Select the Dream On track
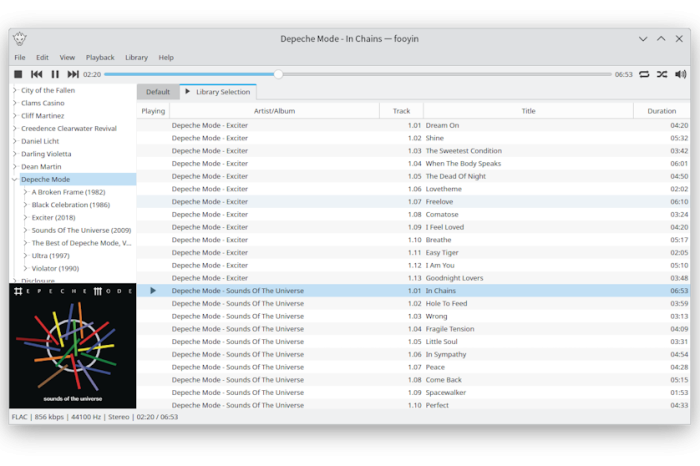The image size is (700, 466). [x=413, y=125]
